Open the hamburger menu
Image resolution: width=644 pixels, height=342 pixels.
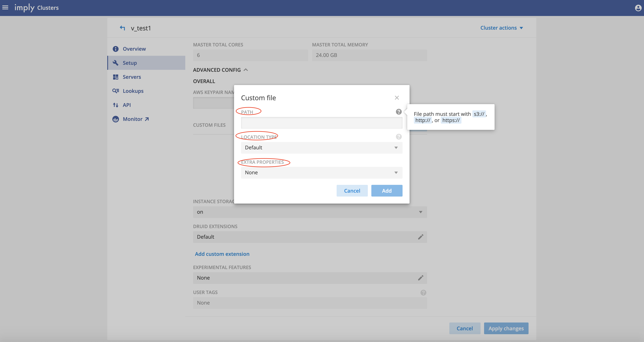[5, 7]
